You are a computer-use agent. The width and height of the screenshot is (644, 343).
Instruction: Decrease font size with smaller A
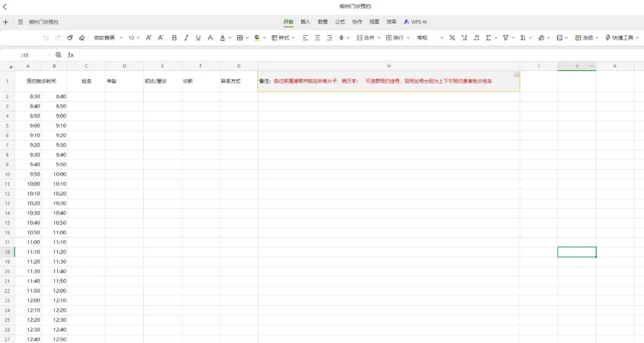click(160, 38)
